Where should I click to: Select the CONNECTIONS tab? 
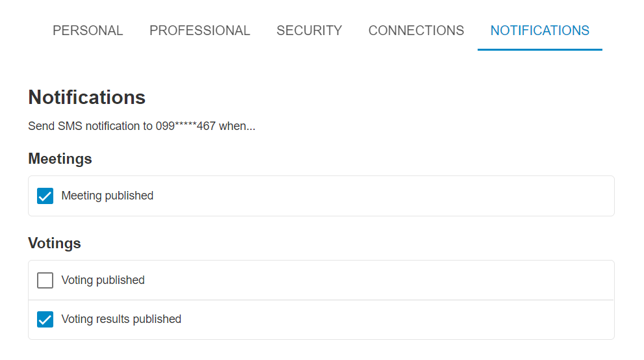416,31
